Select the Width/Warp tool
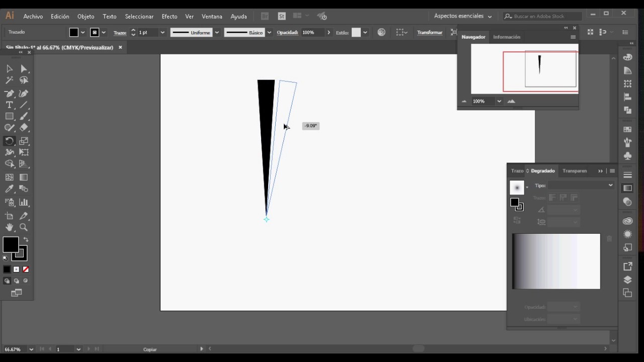 10,152
